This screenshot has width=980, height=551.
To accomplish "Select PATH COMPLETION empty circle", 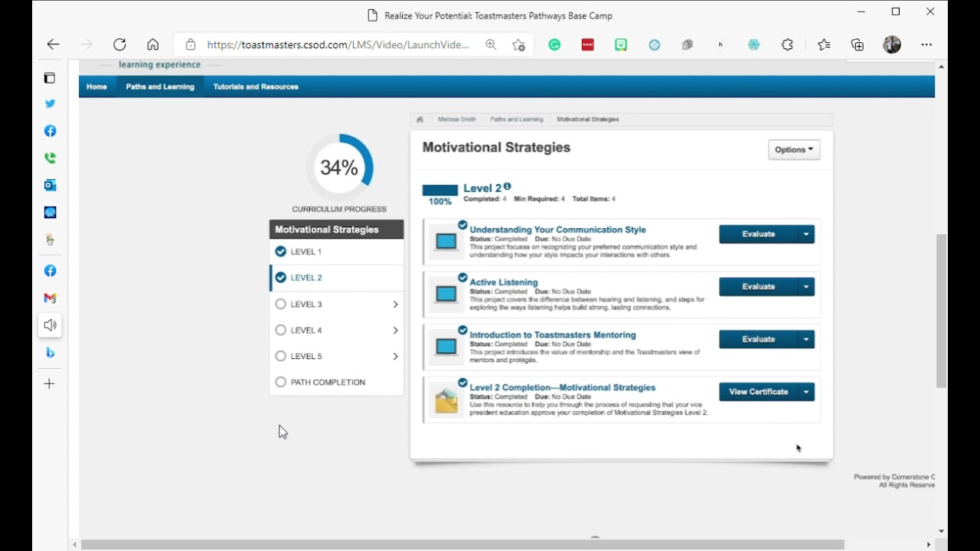I will 280,382.
